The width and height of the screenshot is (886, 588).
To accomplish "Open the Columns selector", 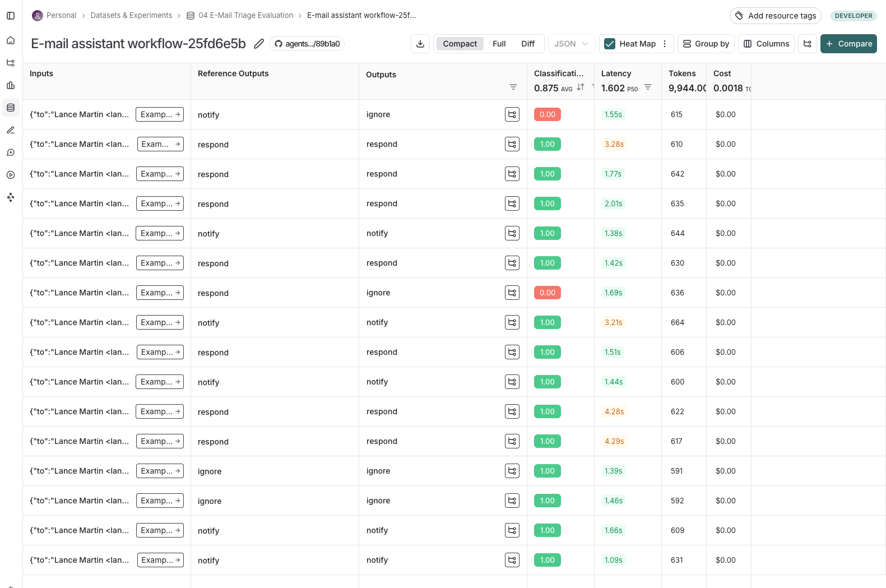I will (x=766, y=44).
